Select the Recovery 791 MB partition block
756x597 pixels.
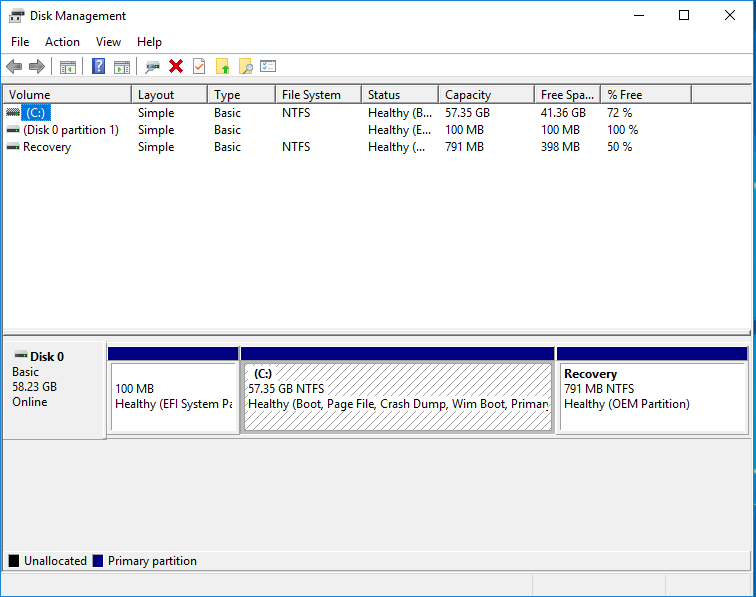point(652,390)
